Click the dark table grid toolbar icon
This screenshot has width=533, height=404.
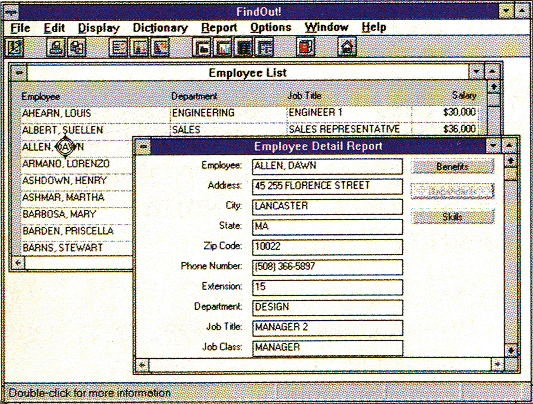click(244, 47)
